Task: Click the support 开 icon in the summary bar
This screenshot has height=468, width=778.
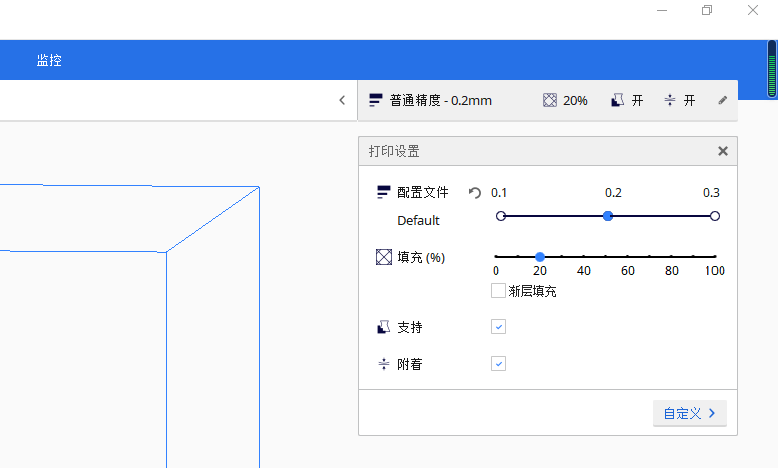Action: [617, 100]
